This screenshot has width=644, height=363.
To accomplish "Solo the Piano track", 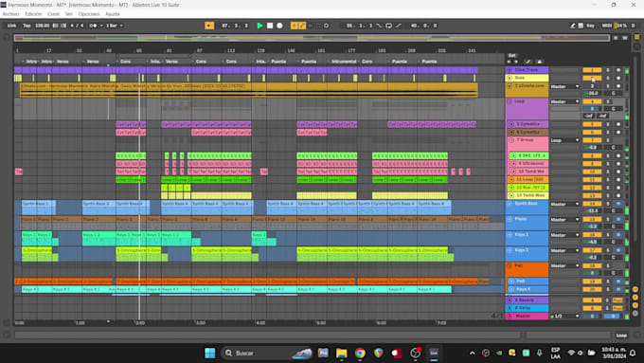I will pyautogui.click(x=608, y=220).
